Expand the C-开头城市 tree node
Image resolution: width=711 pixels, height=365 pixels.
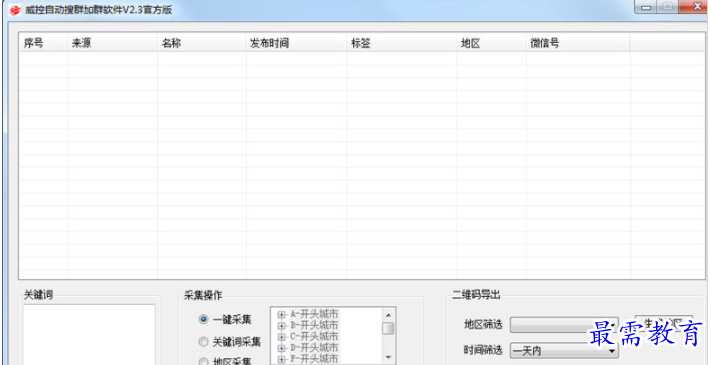pos(281,336)
